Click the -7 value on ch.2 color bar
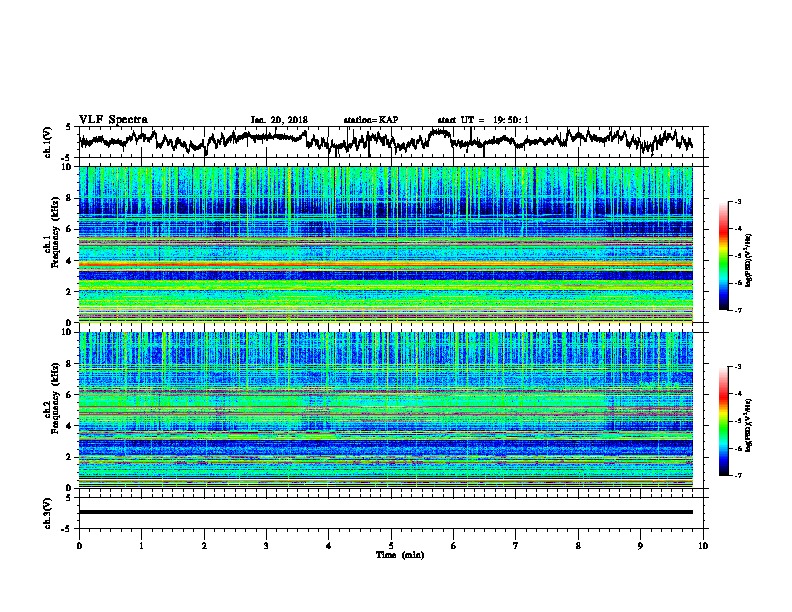This screenshot has height=612, width=792. [737, 475]
